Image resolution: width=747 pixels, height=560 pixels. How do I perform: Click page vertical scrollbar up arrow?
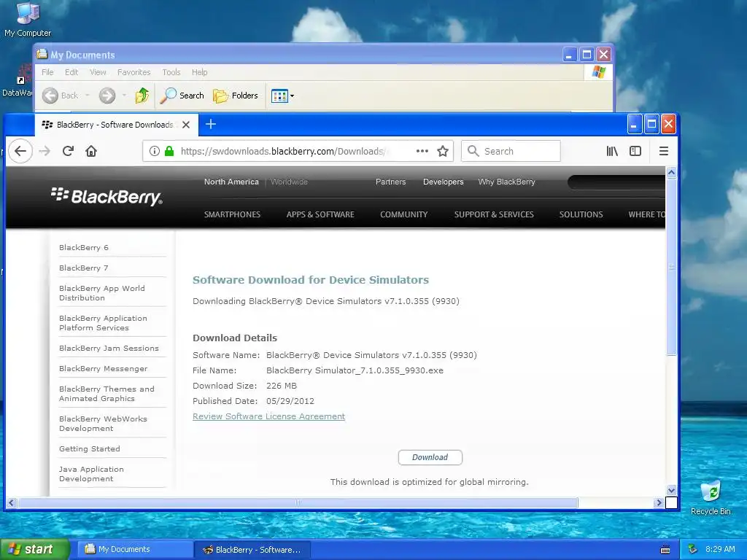pos(671,173)
